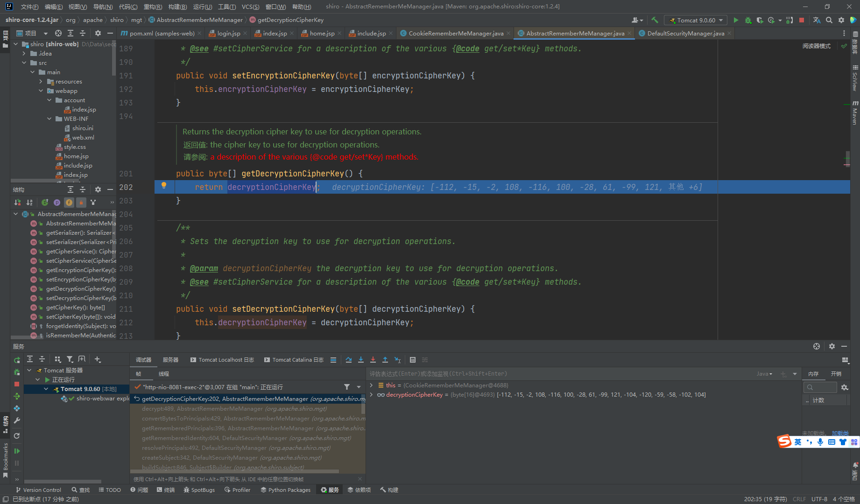This screenshot has width=860, height=504.
Task: Click the Translate icon in top toolbar
Action: pos(817,20)
